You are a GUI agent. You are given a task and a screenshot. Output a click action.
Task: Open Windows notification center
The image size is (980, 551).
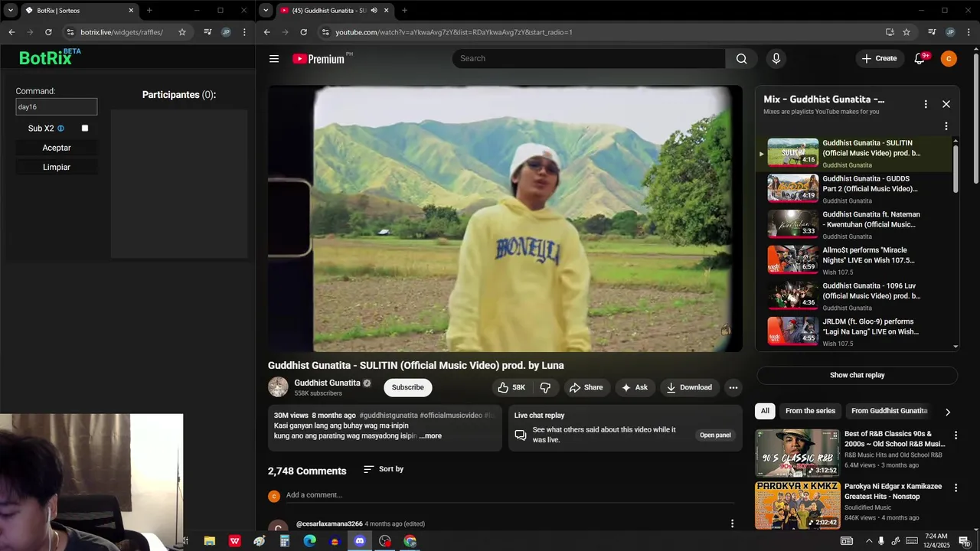coord(965,541)
